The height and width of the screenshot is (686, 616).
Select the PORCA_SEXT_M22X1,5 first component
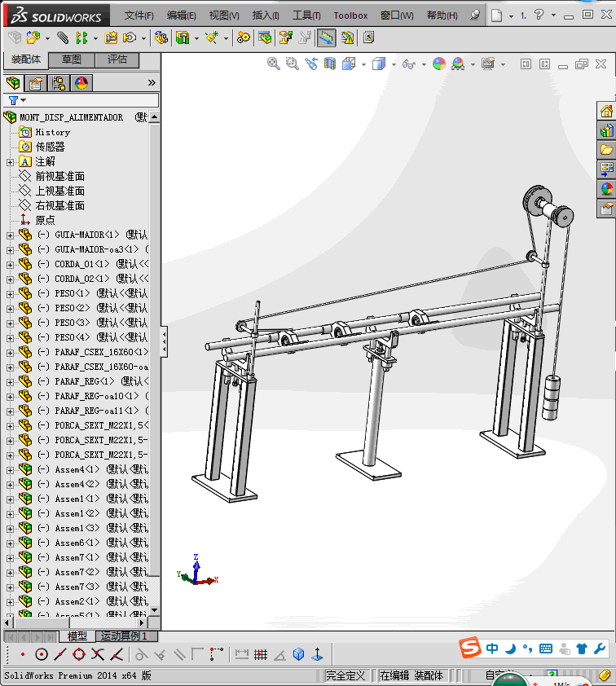[x=102, y=425]
